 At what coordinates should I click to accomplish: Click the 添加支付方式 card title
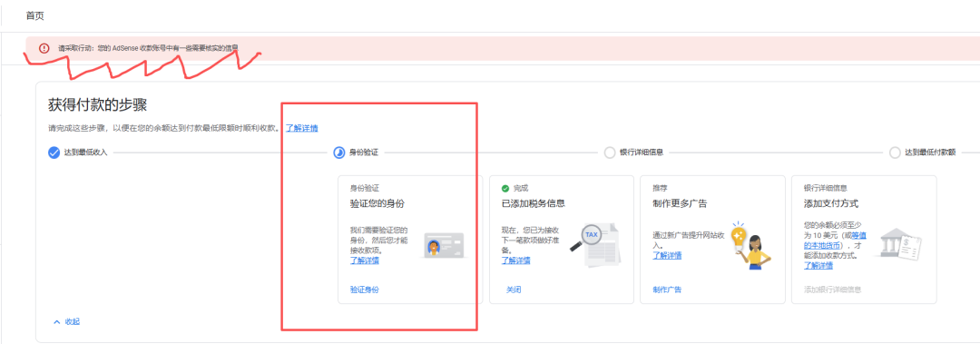[x=831, y=203]
